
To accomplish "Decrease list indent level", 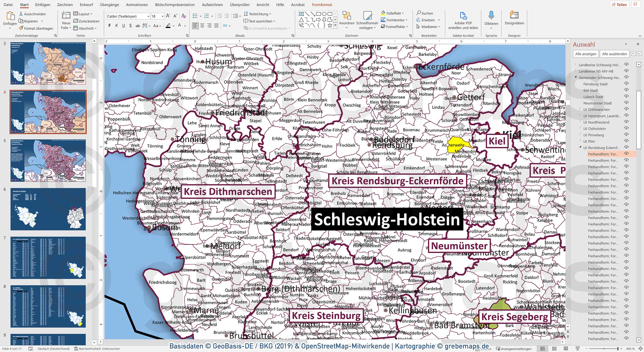I will point(220,16).
